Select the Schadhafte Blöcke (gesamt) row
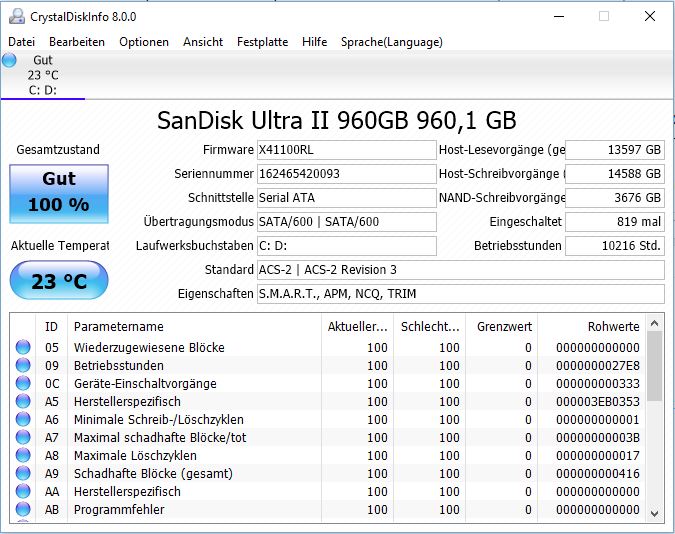Viewport: 675px width, 534px height. [x=328, y=474]
